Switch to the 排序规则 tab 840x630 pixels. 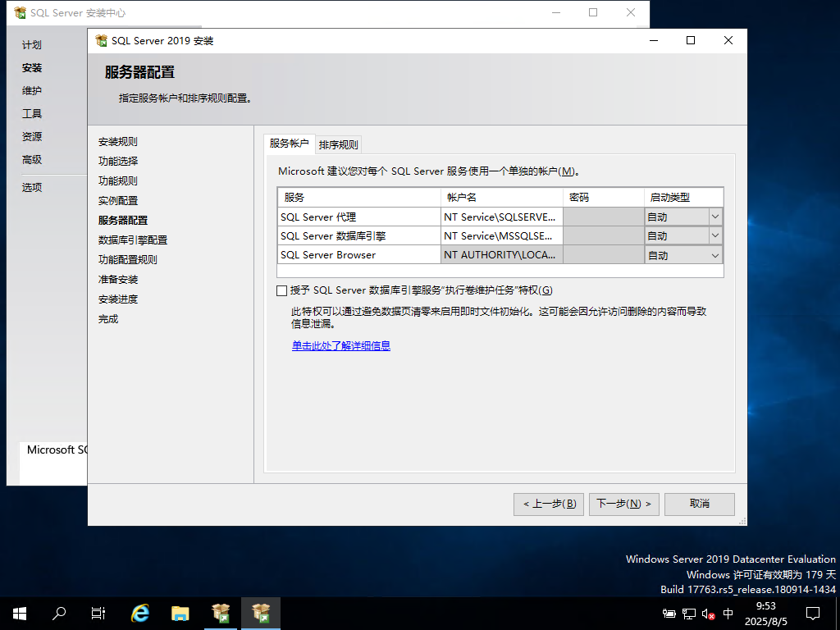339,144
